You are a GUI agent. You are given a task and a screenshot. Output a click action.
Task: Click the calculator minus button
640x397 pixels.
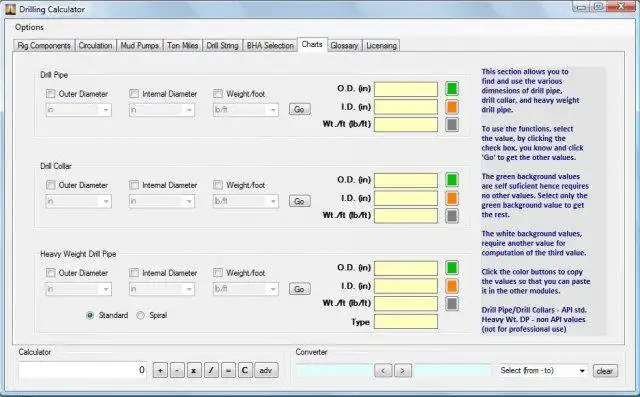point(177,370)
